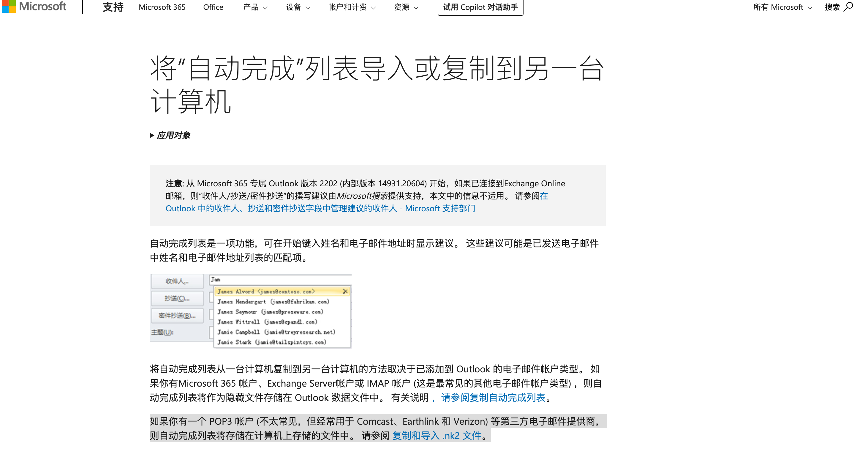
Task: Open the 复制和导入 .nk2 文件 link
Action: [x=437, y=435]
